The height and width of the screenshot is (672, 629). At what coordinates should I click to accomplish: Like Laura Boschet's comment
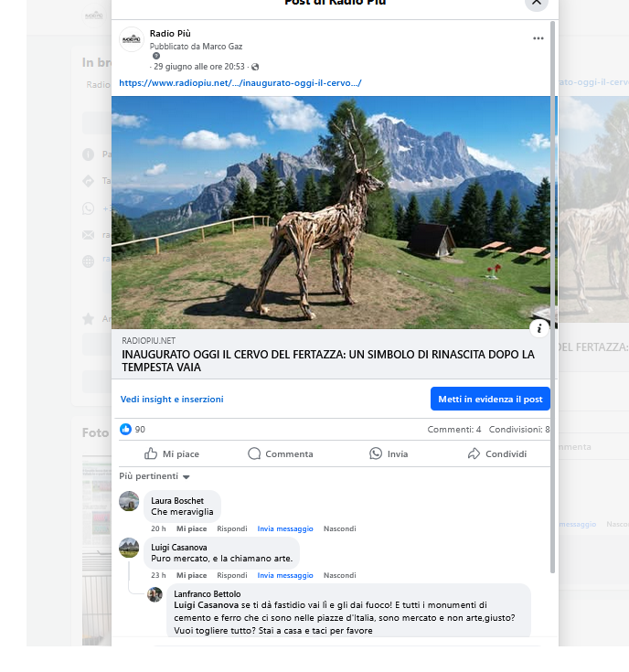(191, 528)
